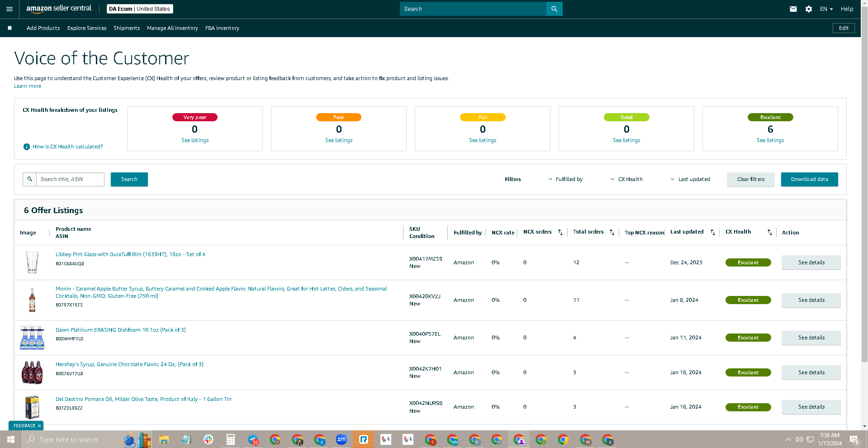Expand the Fulfilled by filter

[x=565, y=179]
